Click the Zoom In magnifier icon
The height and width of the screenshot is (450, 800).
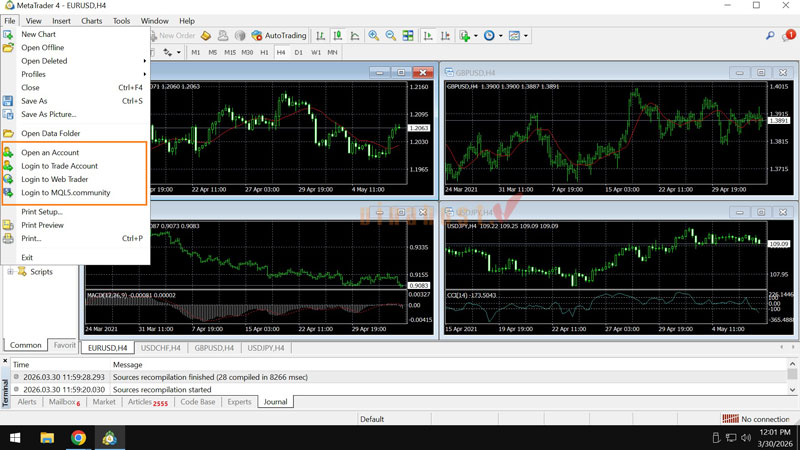click(x=373, y=36)
